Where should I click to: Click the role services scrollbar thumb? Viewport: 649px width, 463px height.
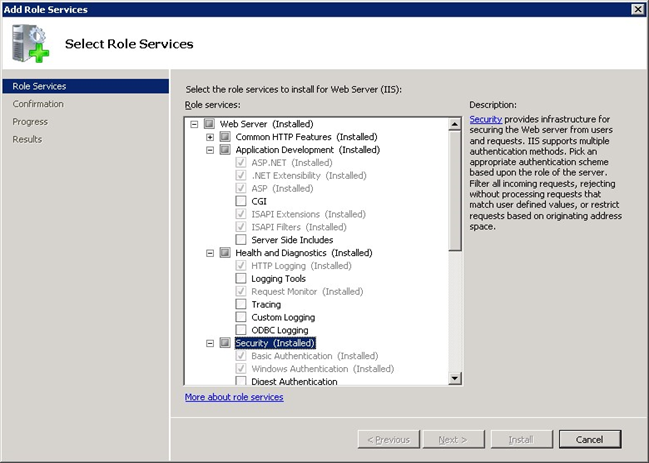click(x=454, y=191)
